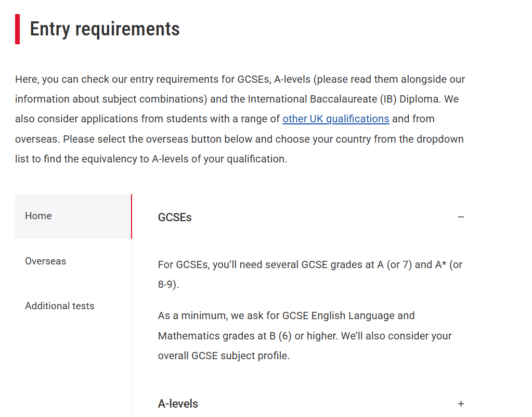This screenshot has height=417, width=532.
Task: Collapse GCSEs section with the minus icon
Action: coord(461,217)
